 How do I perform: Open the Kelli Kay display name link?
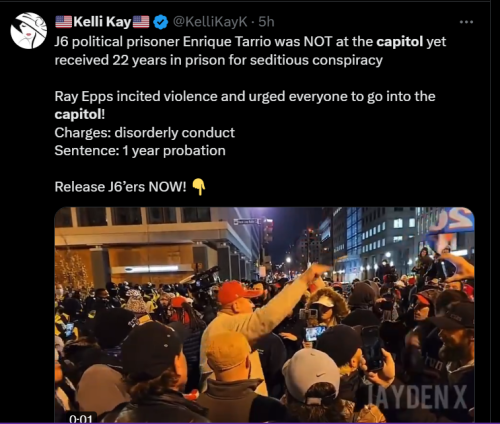pos(102,22)
